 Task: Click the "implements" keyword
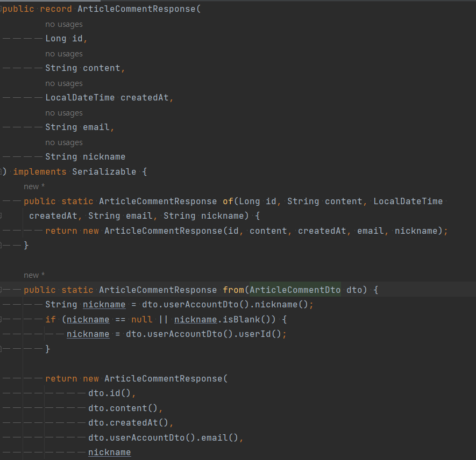(40, 171)
